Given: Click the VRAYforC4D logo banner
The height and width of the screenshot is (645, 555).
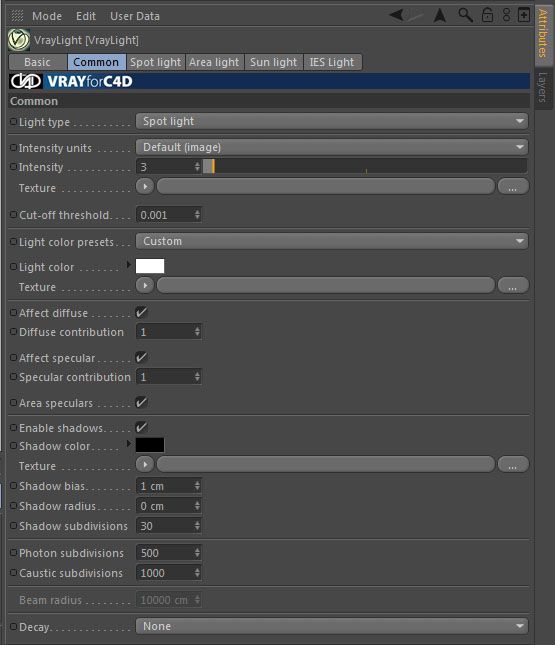Looking at the screenshot, I should point(269,81).
